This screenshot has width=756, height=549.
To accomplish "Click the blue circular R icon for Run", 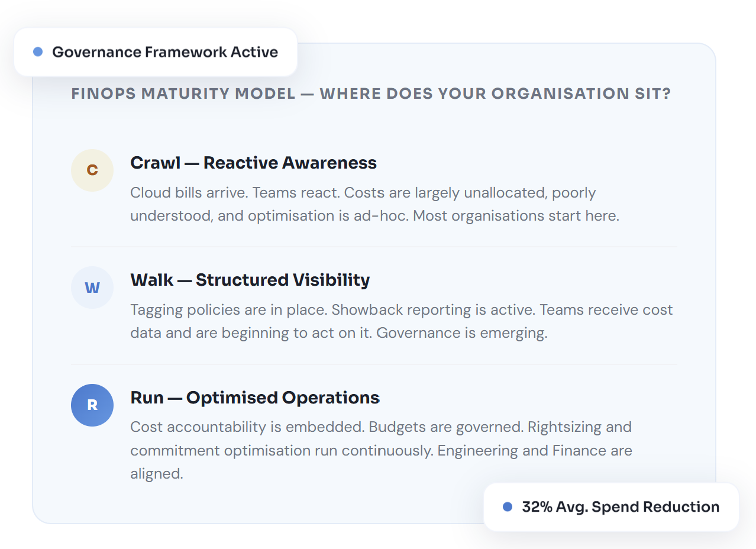I will pyautogui.click(x=92, y=405).
